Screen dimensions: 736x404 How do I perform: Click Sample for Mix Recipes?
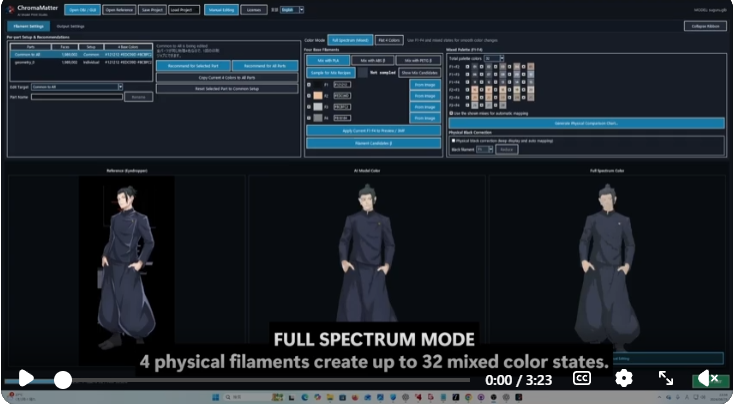point(331,73)
